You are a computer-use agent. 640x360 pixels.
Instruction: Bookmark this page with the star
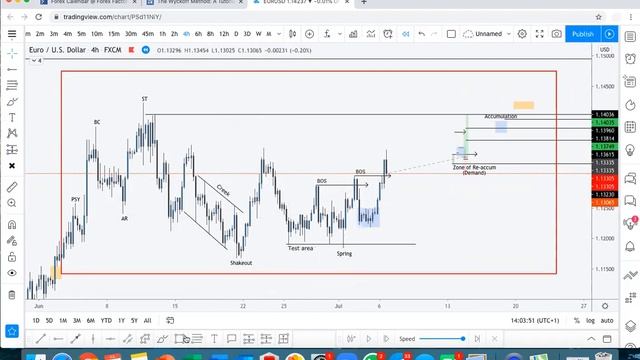click(x=598, y=17)
